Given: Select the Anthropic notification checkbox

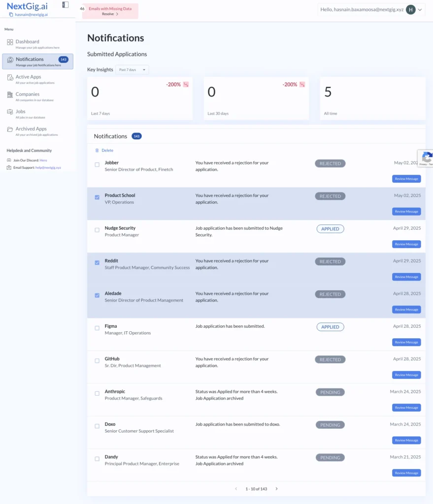Looking at the screenshot, I should (97, 393).
